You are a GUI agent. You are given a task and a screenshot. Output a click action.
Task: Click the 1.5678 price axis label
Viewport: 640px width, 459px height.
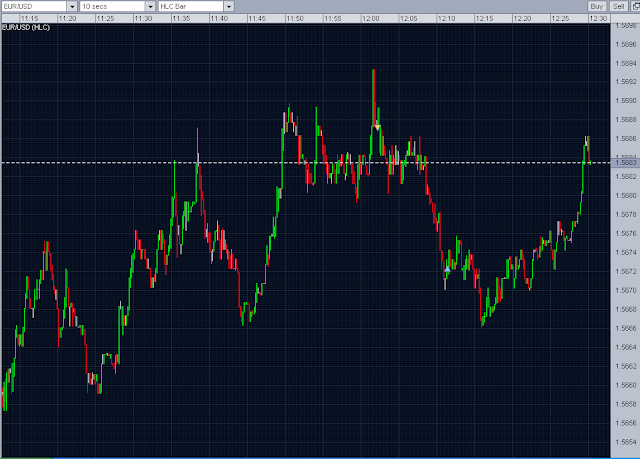[x=626, y=214]
